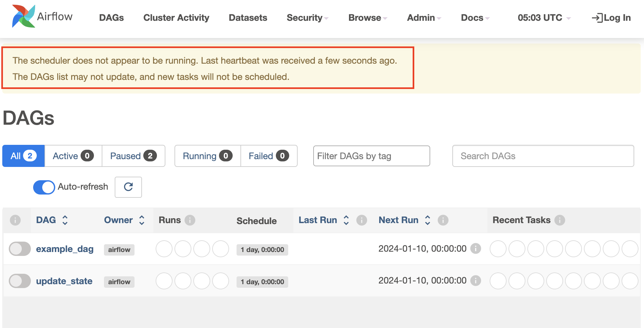Click the refresh DAGs icon button
This screenshot has height=328, width=644.
point(128,187)
